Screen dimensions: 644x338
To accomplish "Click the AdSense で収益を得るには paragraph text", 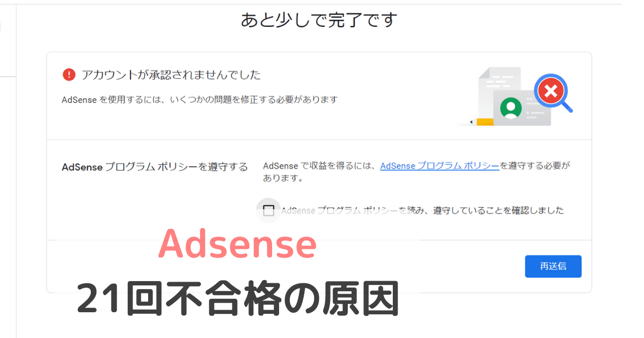I will pos(417,172).
